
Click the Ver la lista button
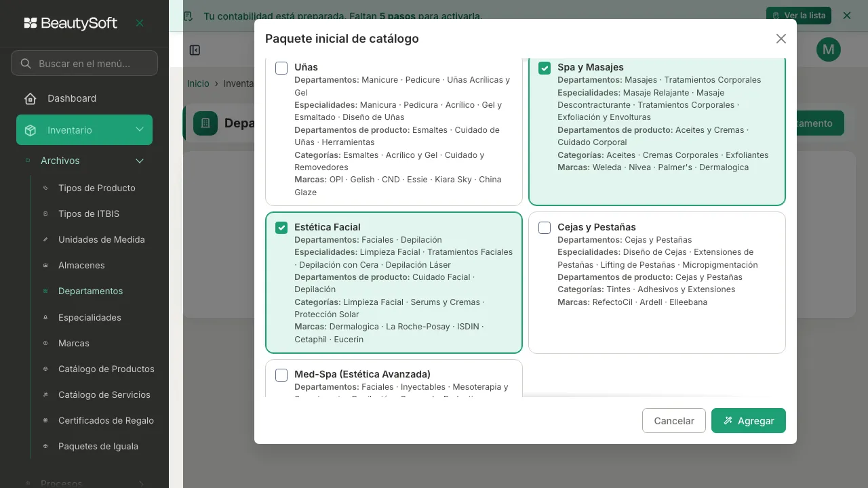(x=799, y=15)
